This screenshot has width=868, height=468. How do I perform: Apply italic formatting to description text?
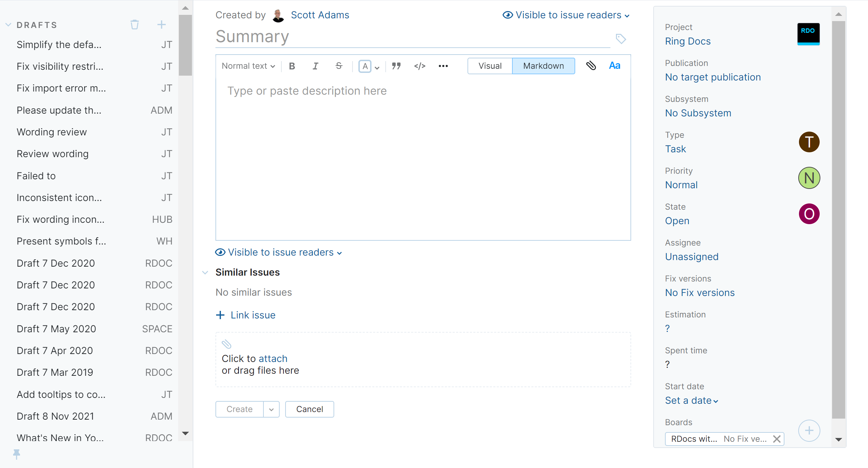pos(315,66)
